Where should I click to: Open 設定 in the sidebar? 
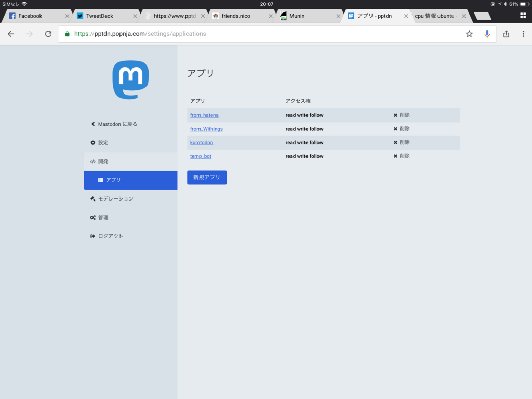[x=99, y=143]
